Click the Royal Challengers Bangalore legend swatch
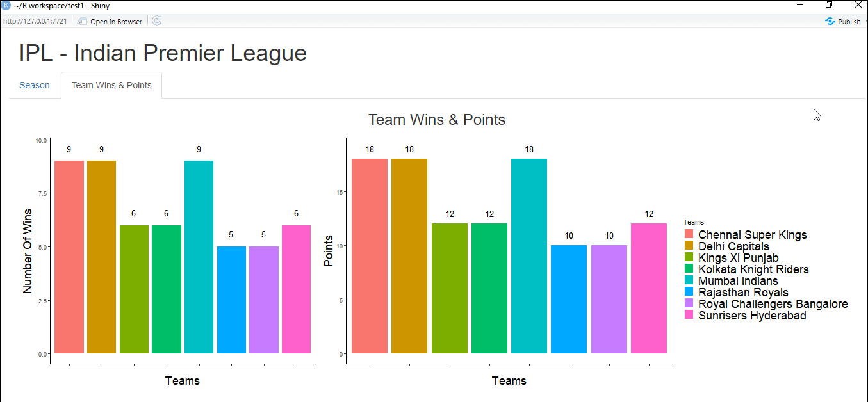 click(689, 304)
